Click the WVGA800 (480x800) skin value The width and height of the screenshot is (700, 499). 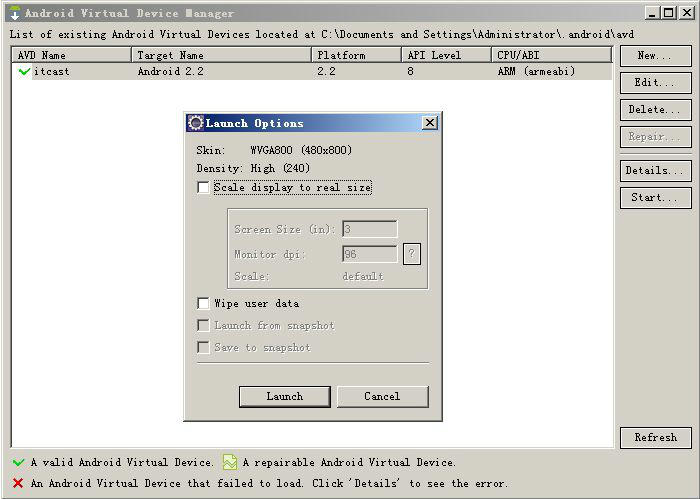coord(301,150)
